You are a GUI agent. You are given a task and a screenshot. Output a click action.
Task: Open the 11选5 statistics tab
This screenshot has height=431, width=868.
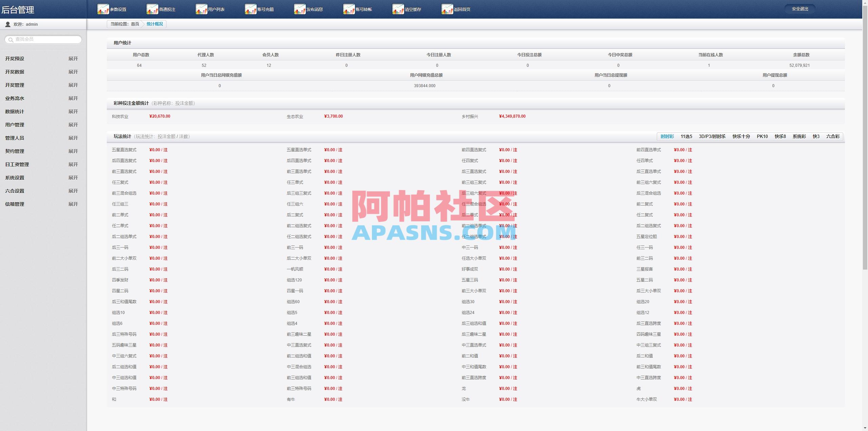(686, 136)
